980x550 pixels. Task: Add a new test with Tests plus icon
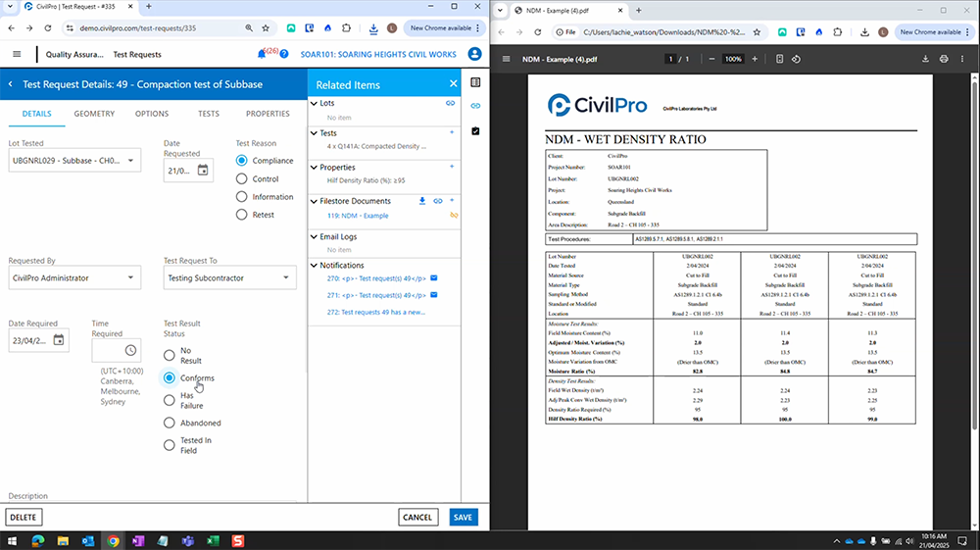[452, 132]
